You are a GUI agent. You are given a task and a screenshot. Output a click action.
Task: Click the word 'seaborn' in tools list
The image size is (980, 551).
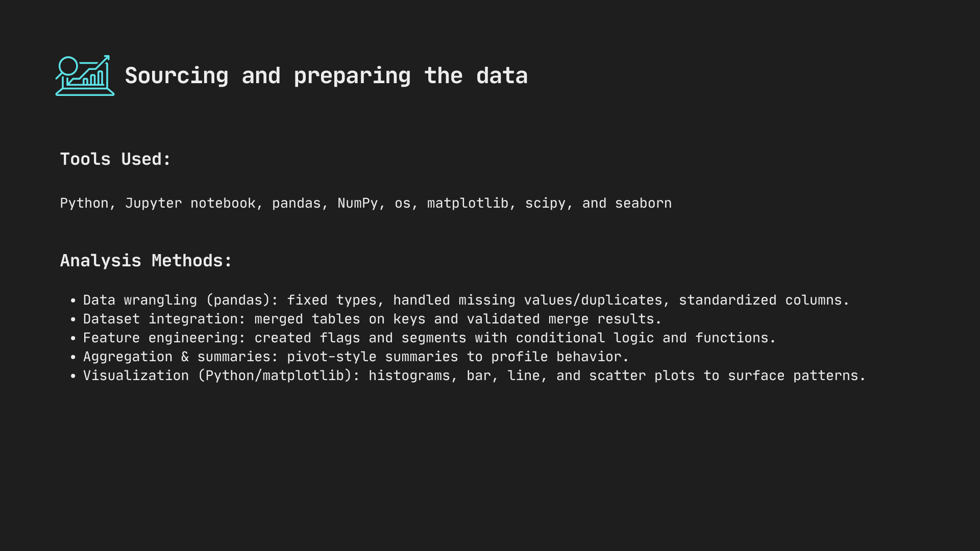pyautogui.click(x=643, y=203)
